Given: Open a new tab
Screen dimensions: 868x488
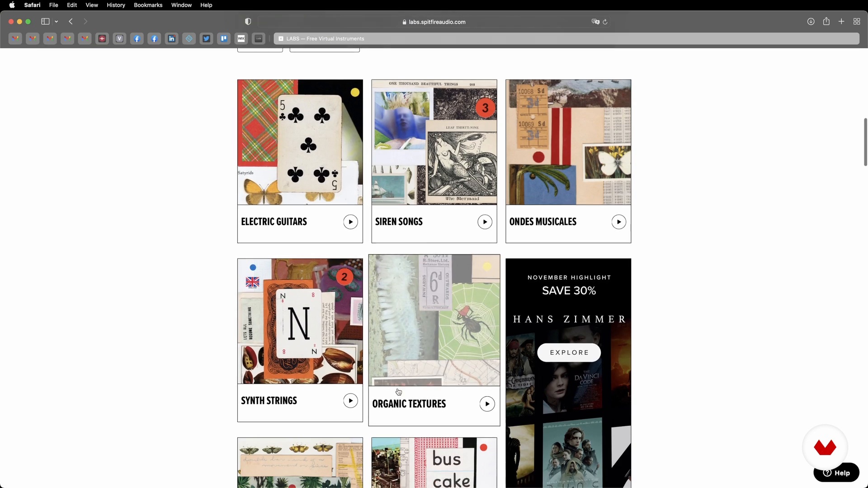Looking at the screenshot, I should coord(841,22).
